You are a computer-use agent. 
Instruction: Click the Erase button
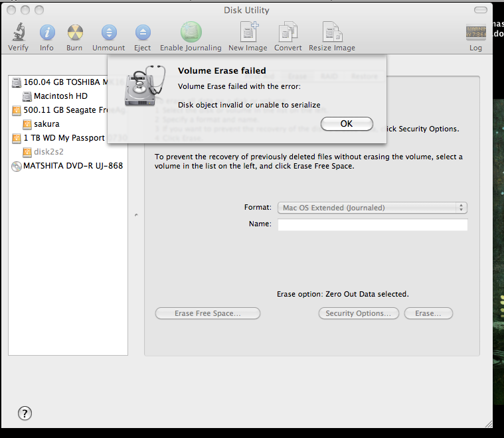[x=428, y=313]
